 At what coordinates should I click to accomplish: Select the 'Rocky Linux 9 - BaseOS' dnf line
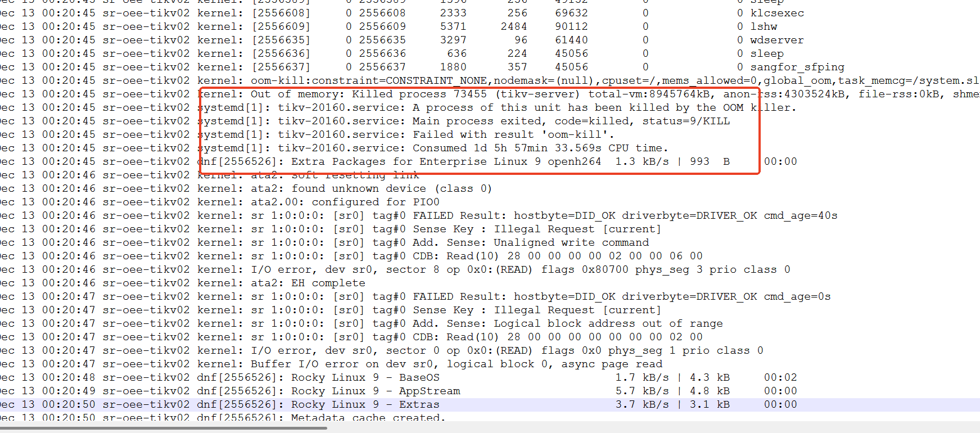(365, 377)
